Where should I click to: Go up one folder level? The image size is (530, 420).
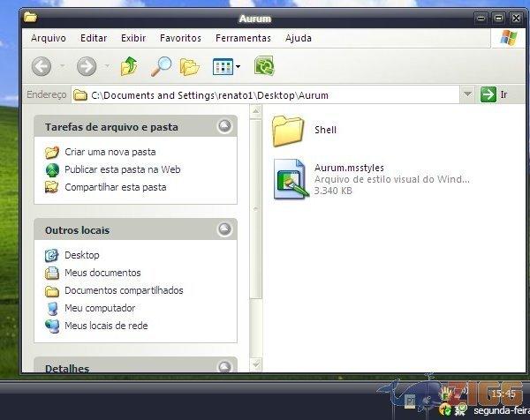[x=129, y=66]
